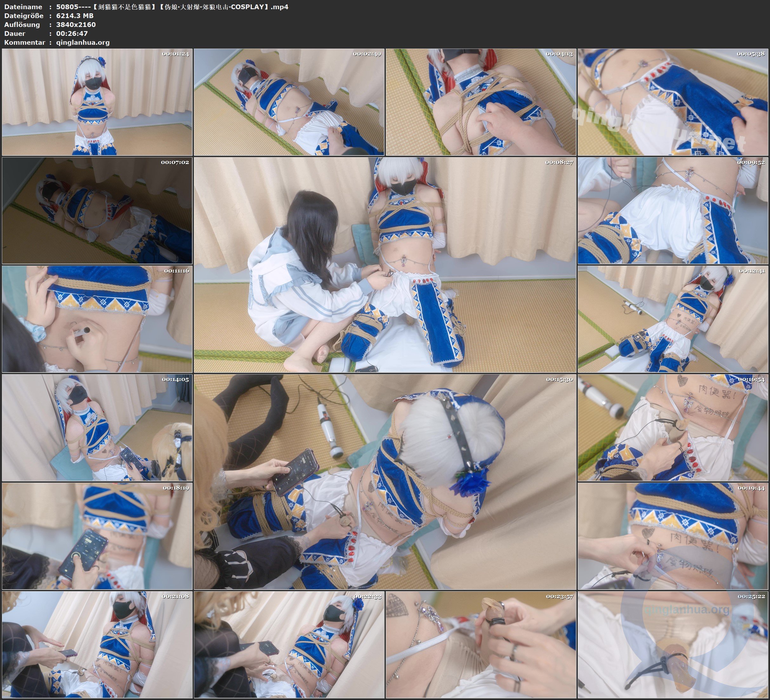Click the "Kommentar" label
Viewport: 770px width, 700px height.
click(x=25, y=43)
